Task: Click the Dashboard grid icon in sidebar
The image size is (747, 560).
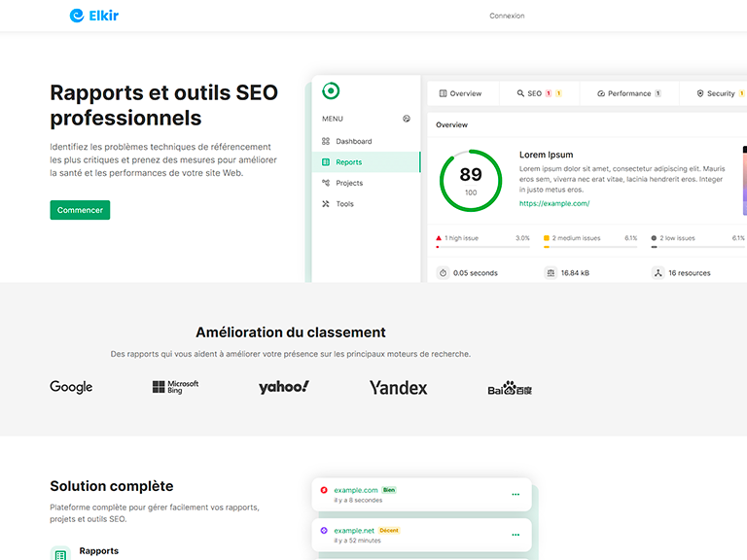Action: tap(326, 142)
